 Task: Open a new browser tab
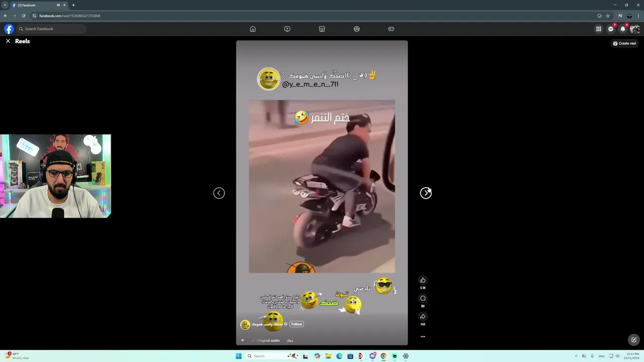click(x=73, y=5)
